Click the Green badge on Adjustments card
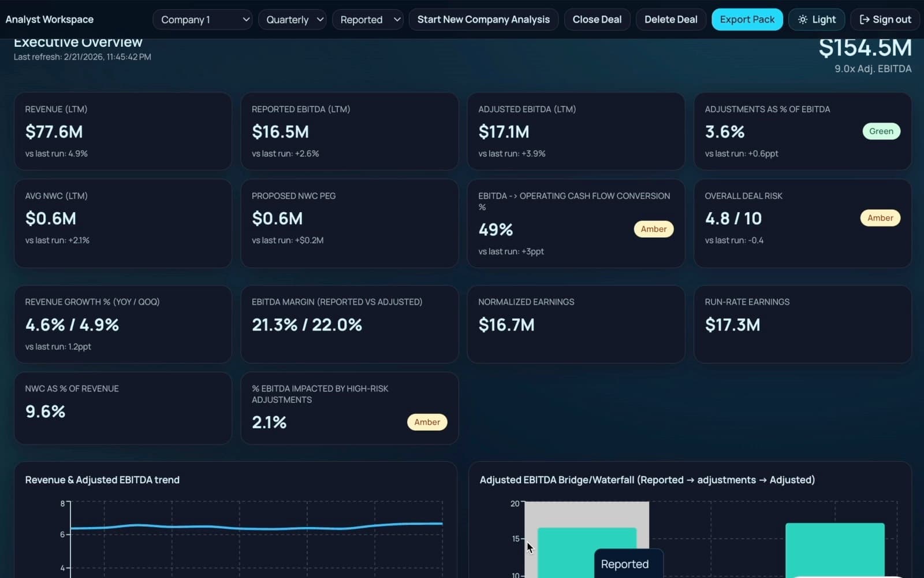The height and width of the screenshot is (578, 924). [x=881, y=131]
